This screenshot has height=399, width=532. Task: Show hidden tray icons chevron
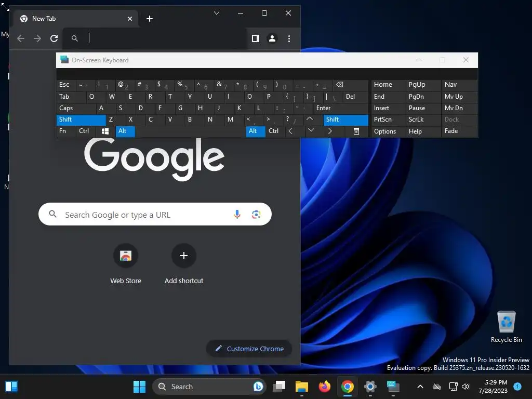click(x=420, y=387)
